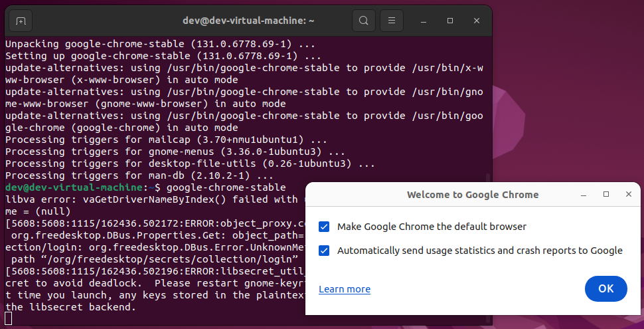
Task: Uncheck automatically send usage statistics checkbox
Action: click(324, 251)
